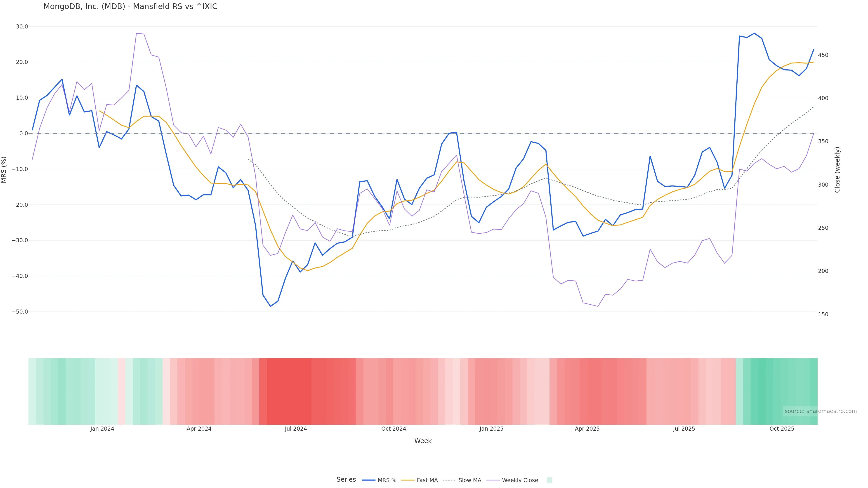
Task: Select the Jul 2024 week label
Action: [295, 429]
